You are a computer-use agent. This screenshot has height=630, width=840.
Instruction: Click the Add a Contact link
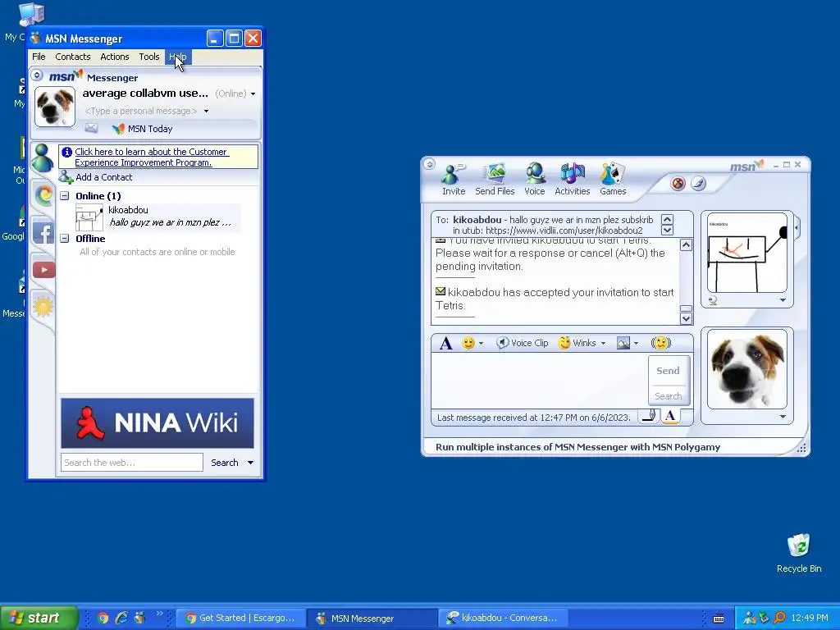(104, 177)
